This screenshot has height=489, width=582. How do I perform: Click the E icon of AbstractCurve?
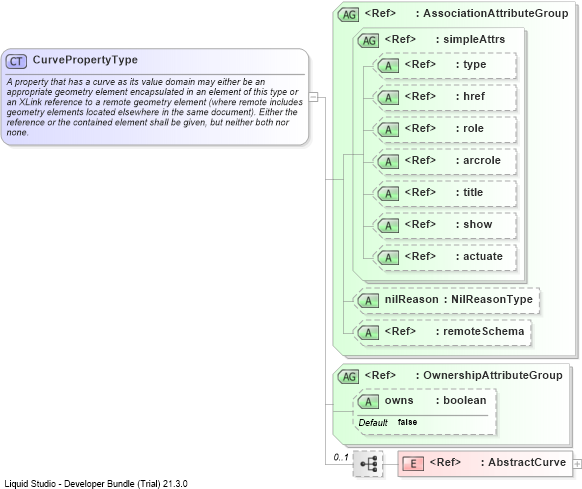click(x=413, y=463)
